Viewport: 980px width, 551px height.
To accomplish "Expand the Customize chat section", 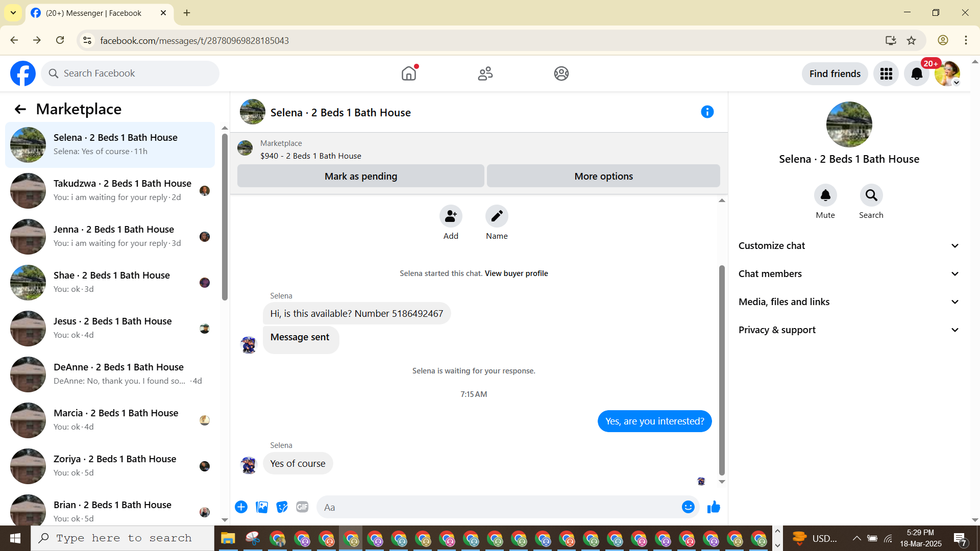I will click(x=849, y=246).
